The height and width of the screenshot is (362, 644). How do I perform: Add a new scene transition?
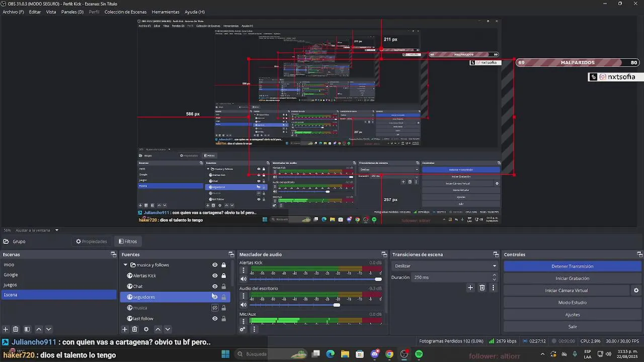pyautogui.click(x=470, y=288)
